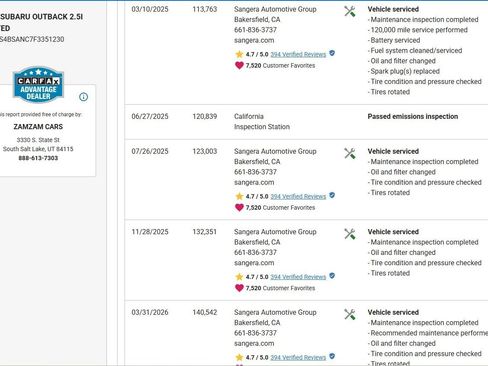This screenshot has width=488, height=366.
Task: Open 394 Verified Reviews link in 11/28/2025 record
Action: 298,277
